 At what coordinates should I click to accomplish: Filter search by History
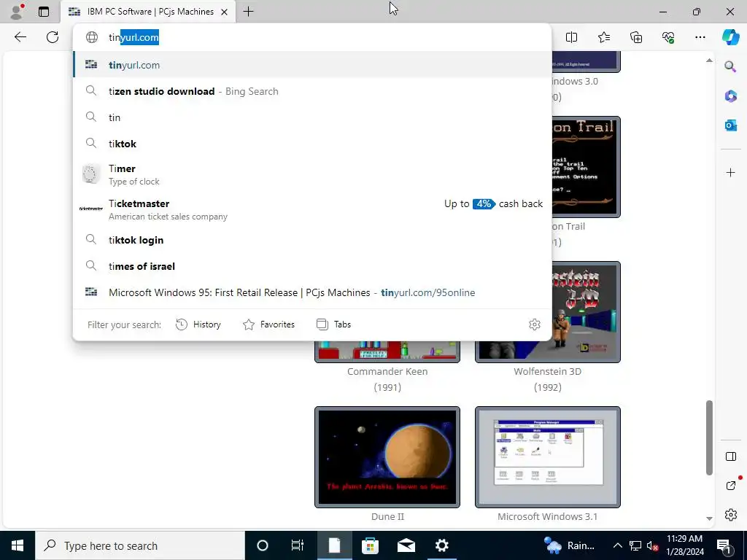pyautogui.click(x=198, y=324)
